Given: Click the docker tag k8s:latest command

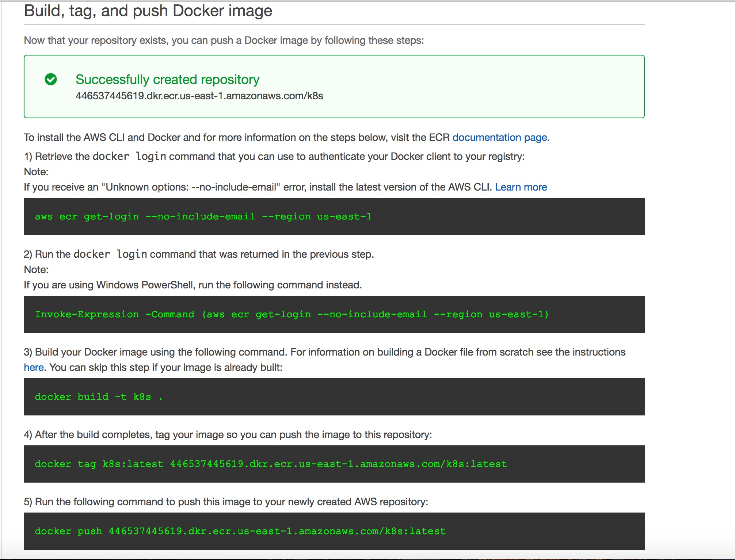Looking at the screenshot, I should pos(271,464).
